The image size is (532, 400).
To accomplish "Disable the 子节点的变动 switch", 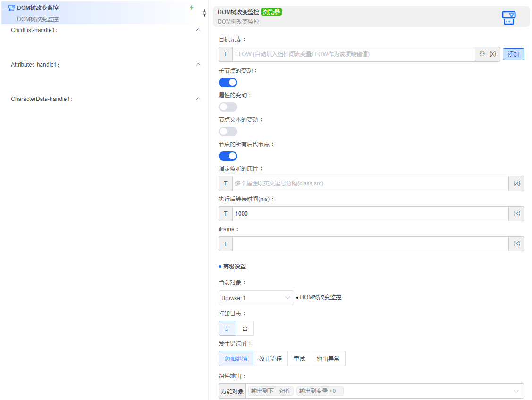I will click(x=228, y=82).
